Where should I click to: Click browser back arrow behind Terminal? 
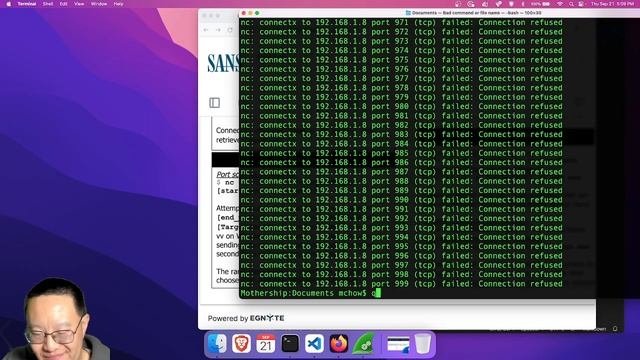pyautogui.click(x=206, y=30)
